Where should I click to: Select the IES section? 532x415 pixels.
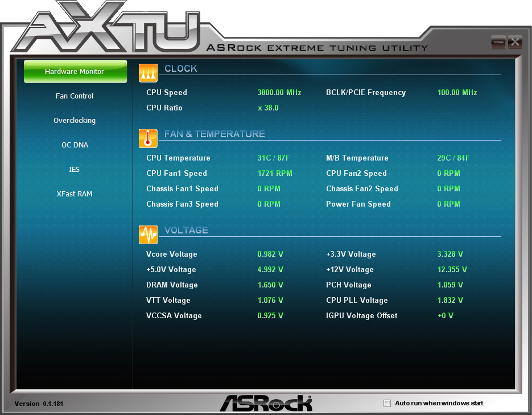[x=75, y=169]
